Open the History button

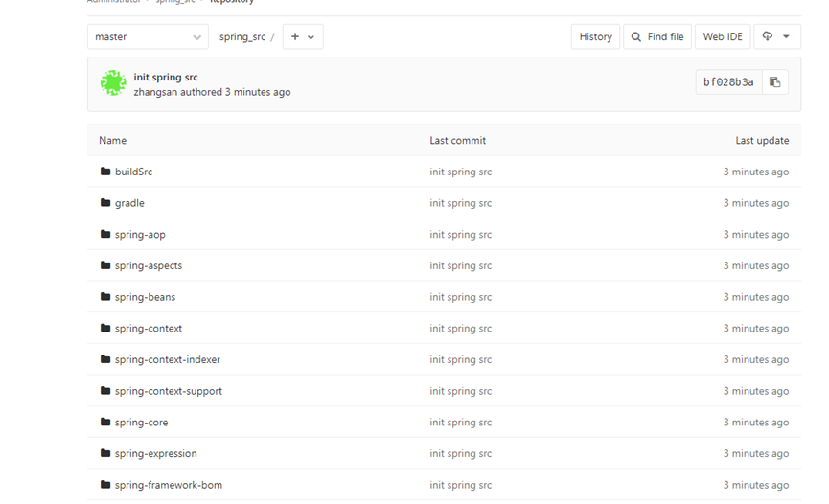click(x=595, y=37)
